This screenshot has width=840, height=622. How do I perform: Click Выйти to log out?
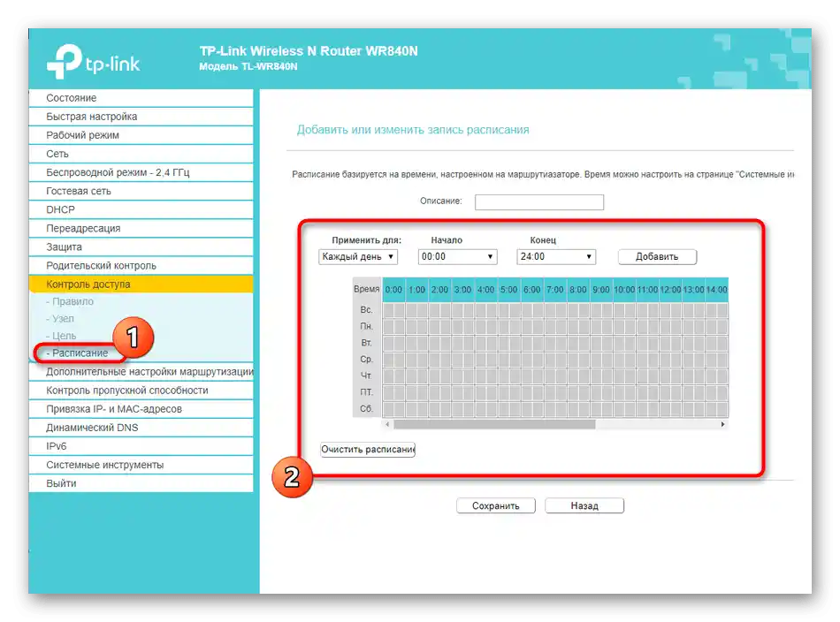click(x=141, y=484)
